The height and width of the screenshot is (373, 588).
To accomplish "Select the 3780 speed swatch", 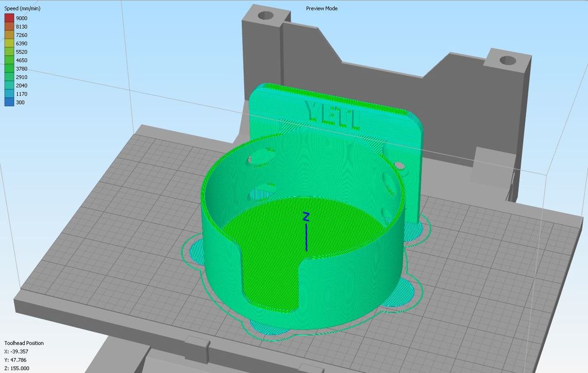I will 9,68.
